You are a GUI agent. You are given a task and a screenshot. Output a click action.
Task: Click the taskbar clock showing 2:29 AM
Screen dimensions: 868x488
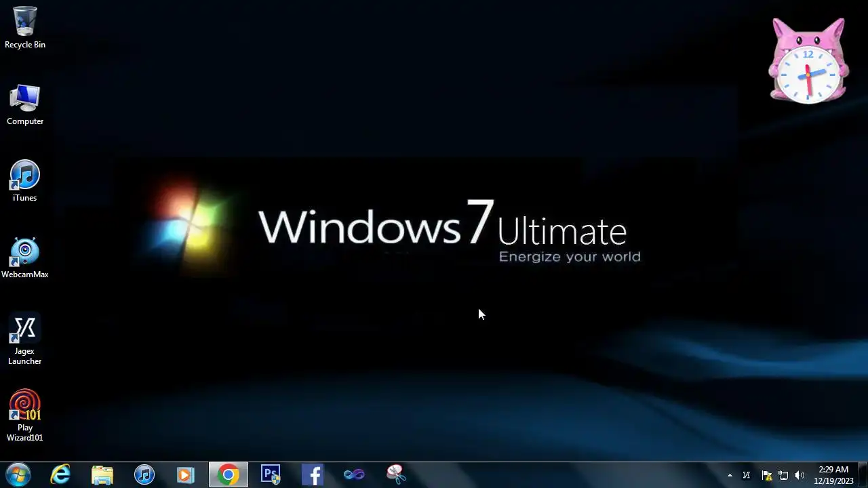(x=833, y=475)
